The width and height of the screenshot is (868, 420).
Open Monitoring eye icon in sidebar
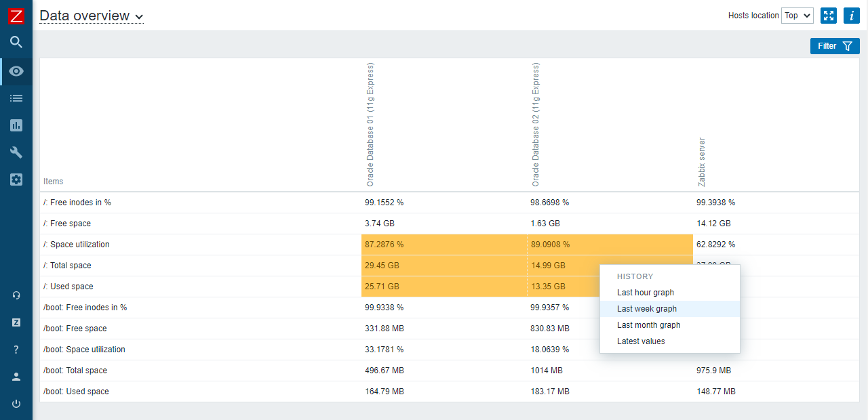[x=16, y=71]
